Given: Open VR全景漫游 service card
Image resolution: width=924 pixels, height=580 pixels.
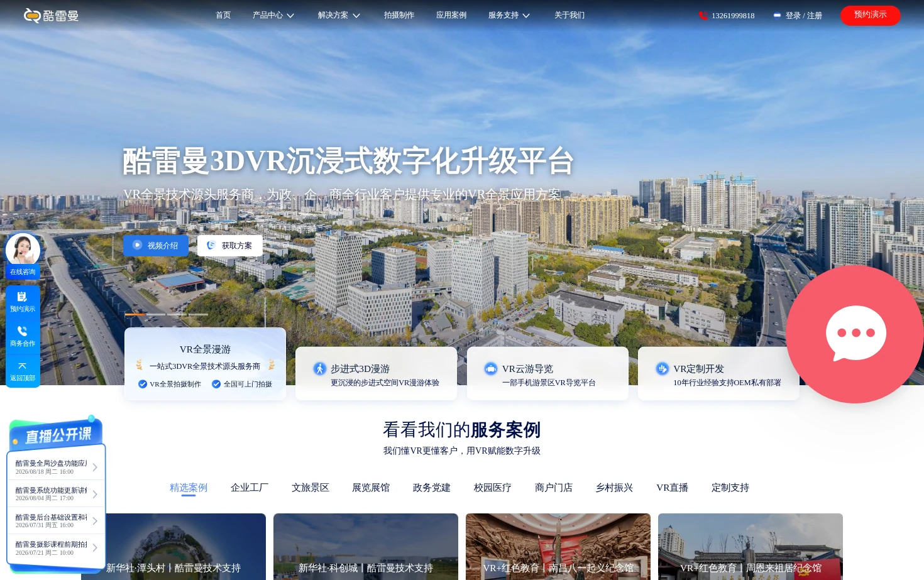Looking at the screenshot, I should coord(205,364).
